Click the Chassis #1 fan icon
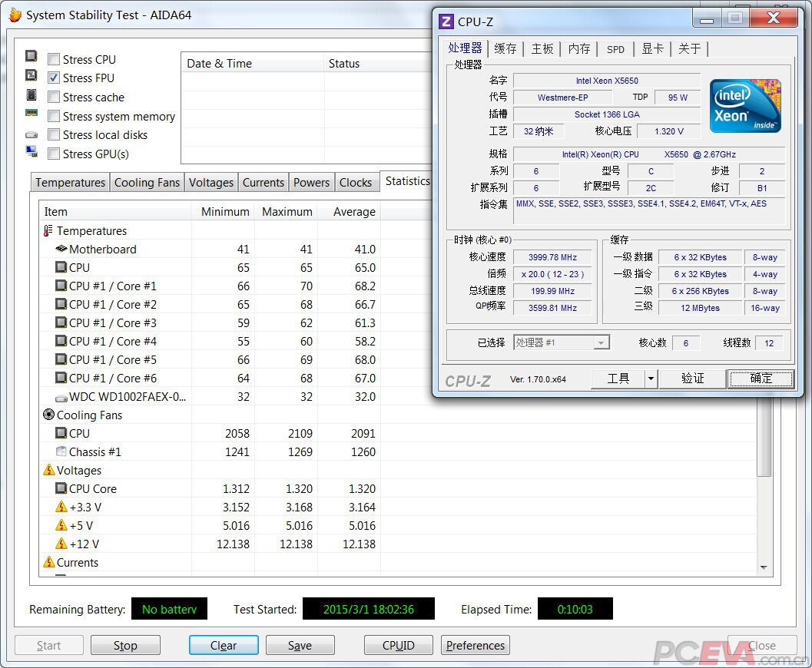 (61, 452)
